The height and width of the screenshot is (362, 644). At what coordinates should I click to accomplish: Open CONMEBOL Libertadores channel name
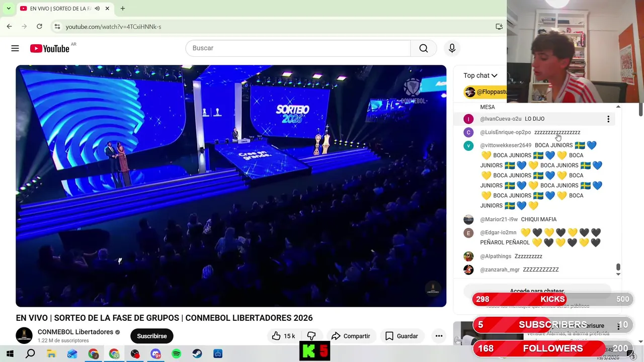[75, 332]
